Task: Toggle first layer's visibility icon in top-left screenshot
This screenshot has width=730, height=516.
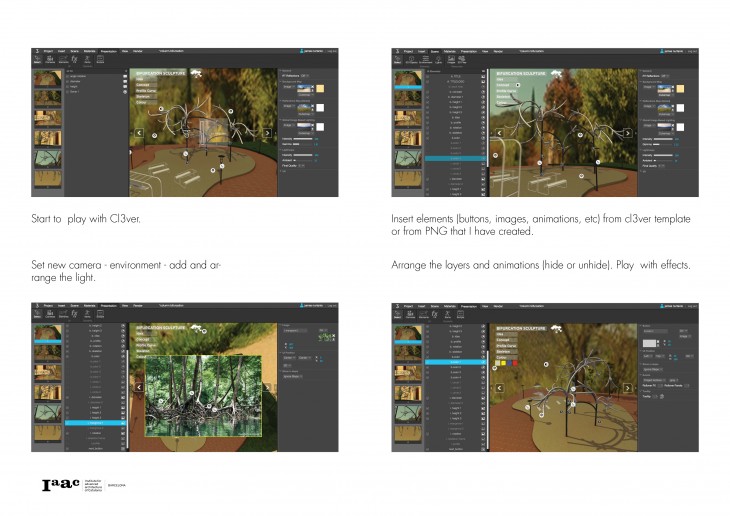Action: (124, 76)
